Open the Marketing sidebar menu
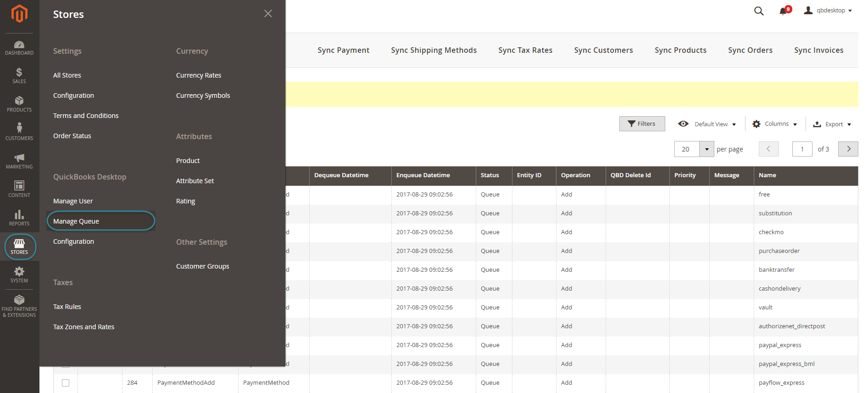The height and width of the screenshot is (393, 868). (x=19, y=161)
